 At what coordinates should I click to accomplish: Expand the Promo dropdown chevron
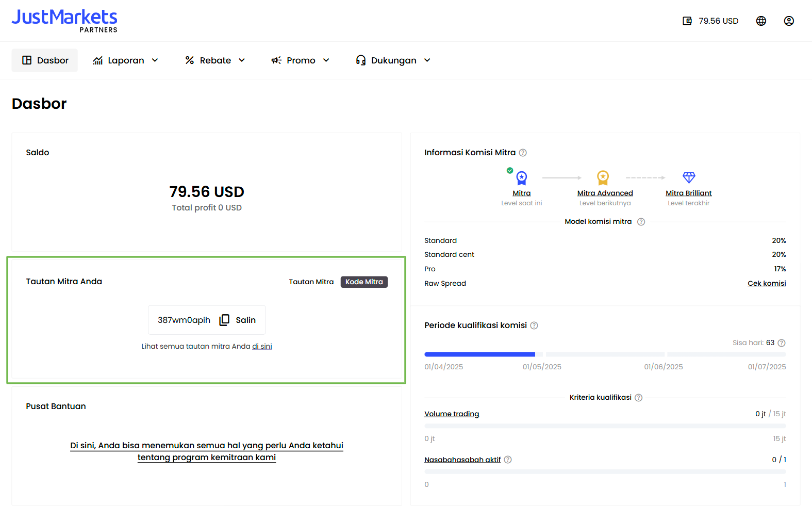coord(326,60)
